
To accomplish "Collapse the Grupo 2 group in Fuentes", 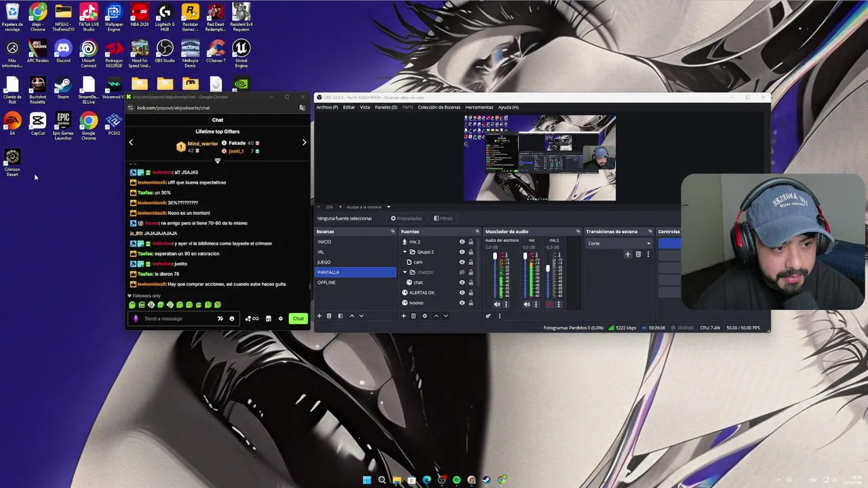I will (405, 252).
